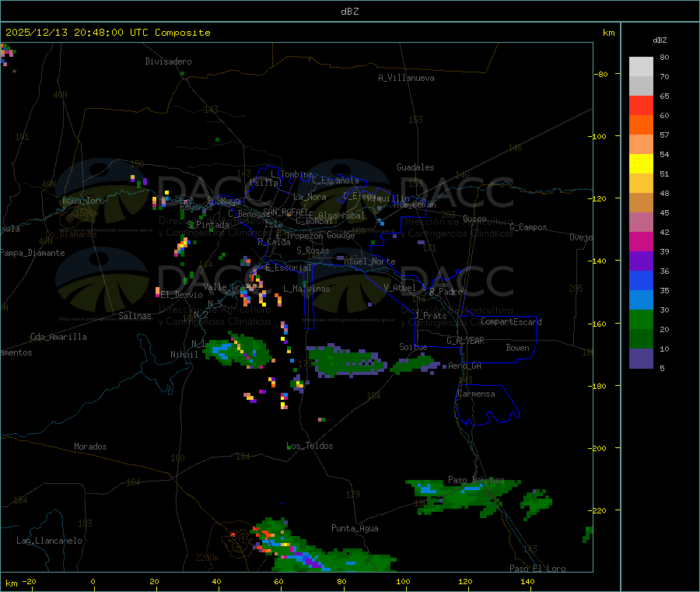Screen dimensions: 700x592
Task: Click the 'L_Malvinas' label
Action: (306, 289)
